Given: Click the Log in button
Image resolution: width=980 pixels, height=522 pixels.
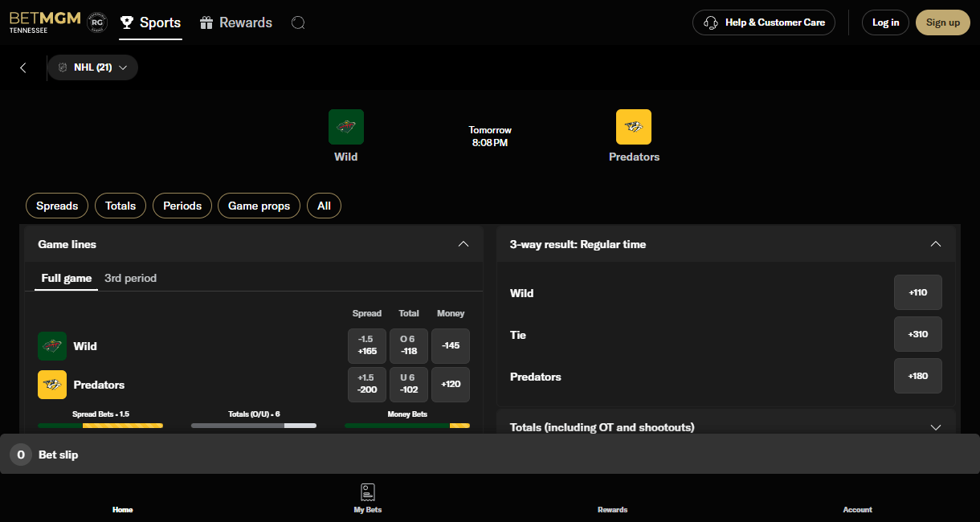Looking at the screenshot, I should coord(885,22).
